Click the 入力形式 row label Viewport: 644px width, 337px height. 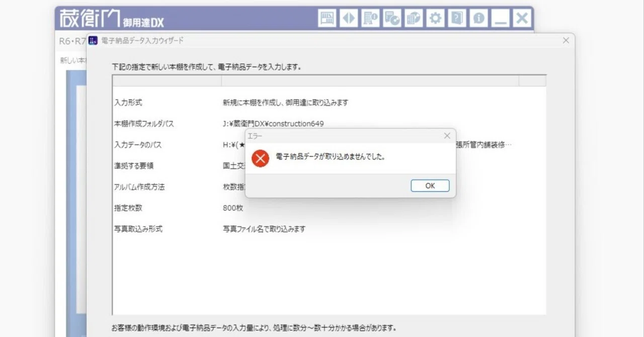click(128, 103)
